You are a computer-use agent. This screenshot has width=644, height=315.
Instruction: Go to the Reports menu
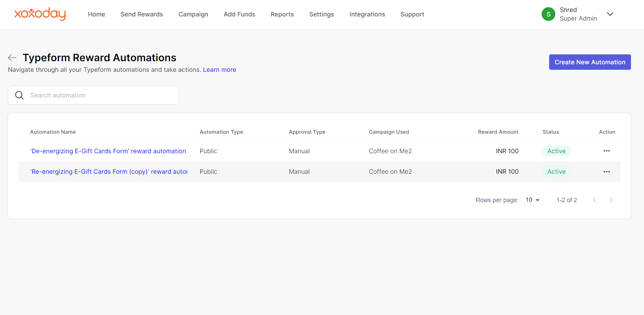pyautogui.click(x=282, y=14)
